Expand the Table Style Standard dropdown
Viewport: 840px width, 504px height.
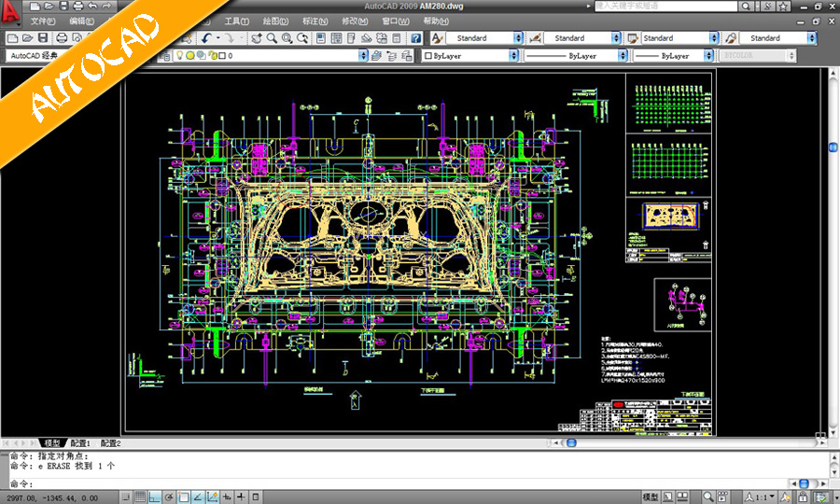click(714, 38)
